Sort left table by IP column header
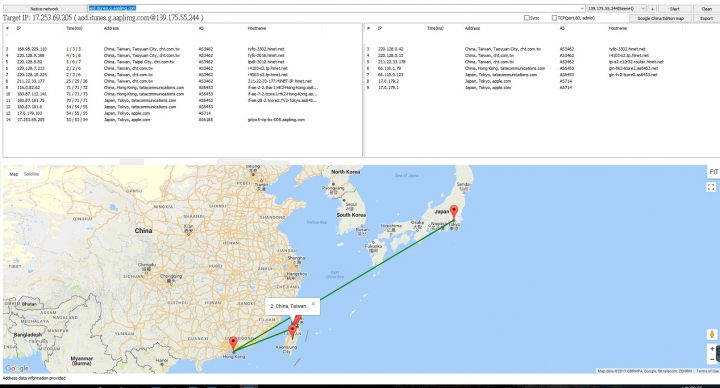The image size is (720, 388). tap(19, 28)
